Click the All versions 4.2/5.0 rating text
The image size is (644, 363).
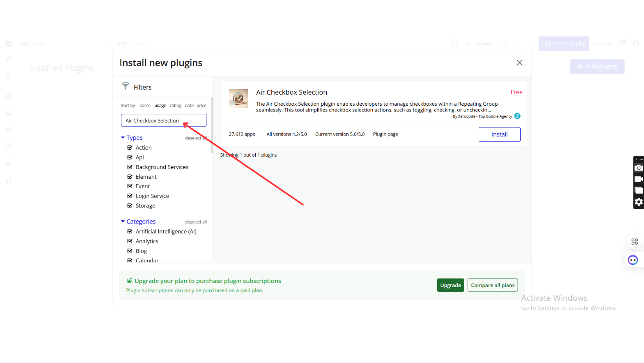(287, 134)
